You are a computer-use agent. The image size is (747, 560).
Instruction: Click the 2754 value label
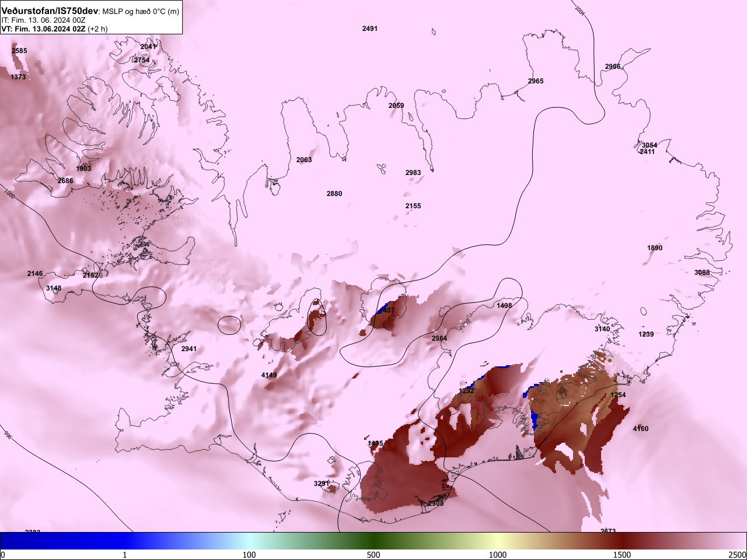(142, 60)
